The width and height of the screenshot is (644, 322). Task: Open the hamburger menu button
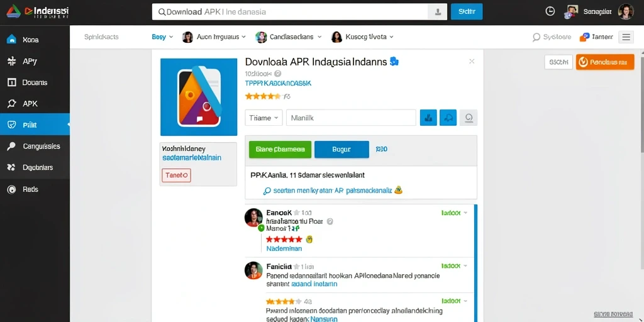coord(626,37)
